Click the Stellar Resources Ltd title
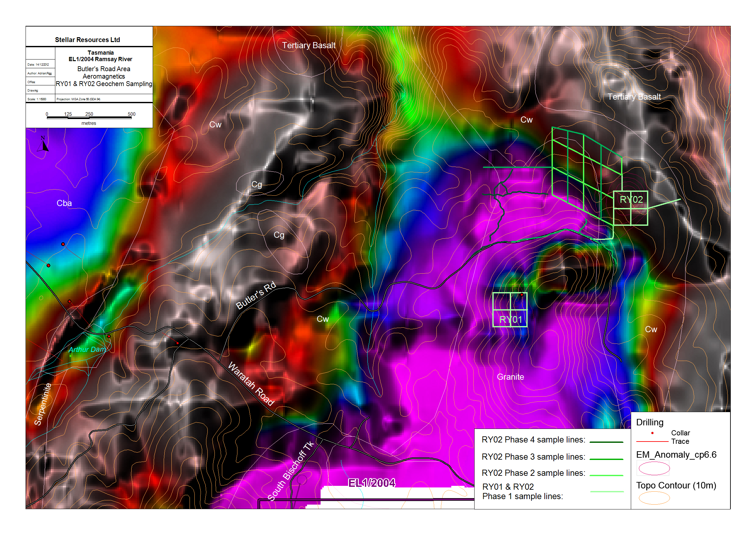This screenshot has width=756, height=535. (87, 40)
